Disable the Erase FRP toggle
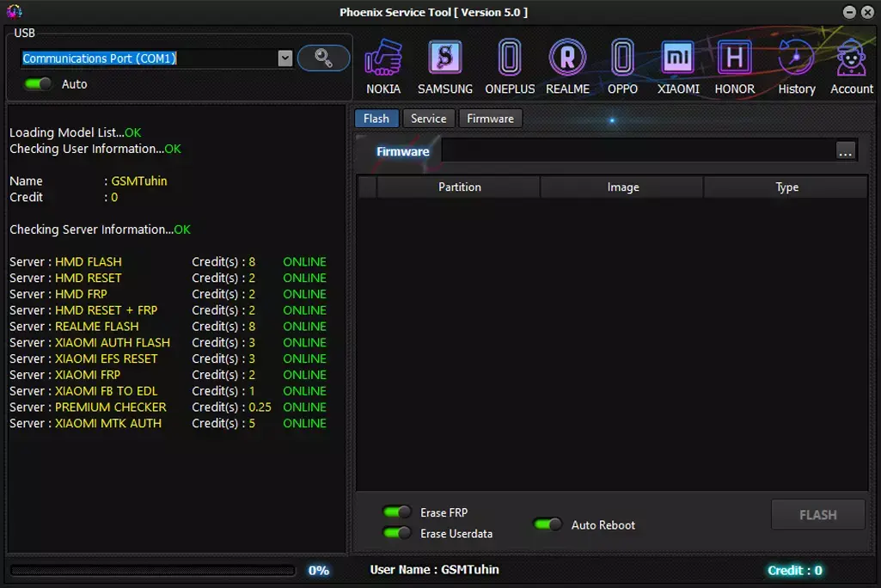The width and height of the screenshot is (881, 588). pyautogui.click(x=397, y=512)
